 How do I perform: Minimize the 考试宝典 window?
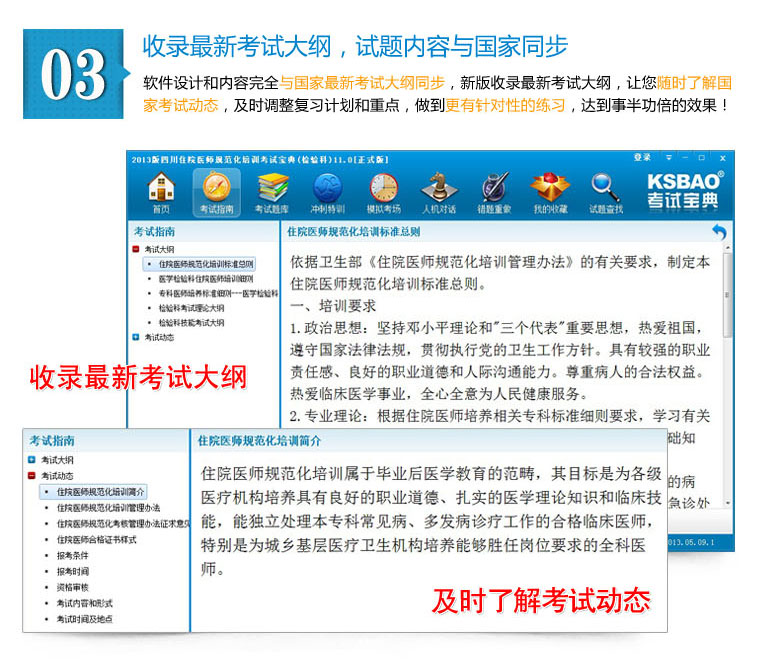click(685, 158)
